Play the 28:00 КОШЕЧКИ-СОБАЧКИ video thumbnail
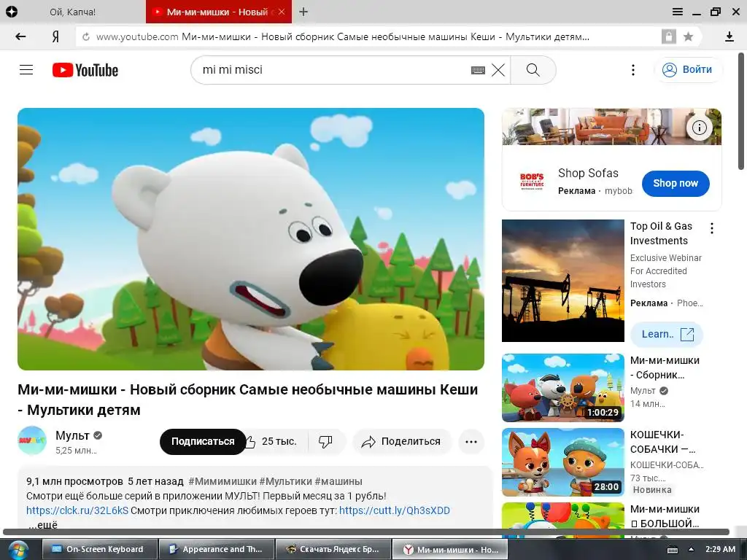The width and height of the screenshot is (747, 560). pos(562,462)
